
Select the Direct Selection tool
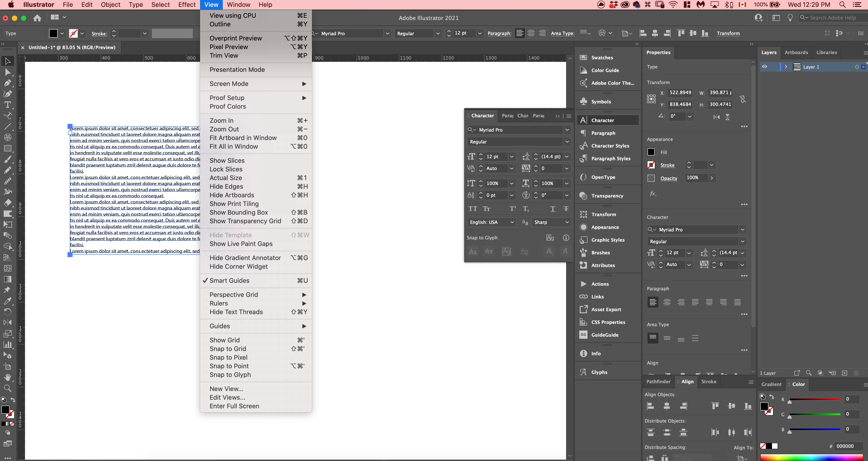(8, 72)
